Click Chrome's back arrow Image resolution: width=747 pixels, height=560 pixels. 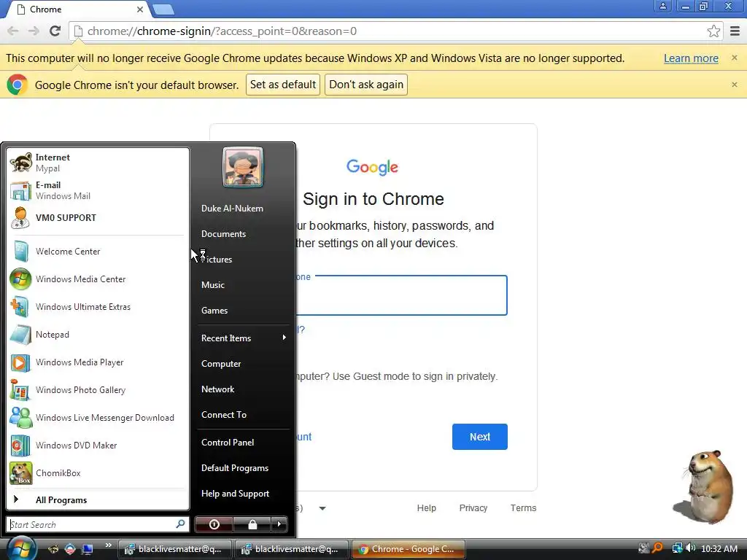pyautogui.click(x=13, y=31)
